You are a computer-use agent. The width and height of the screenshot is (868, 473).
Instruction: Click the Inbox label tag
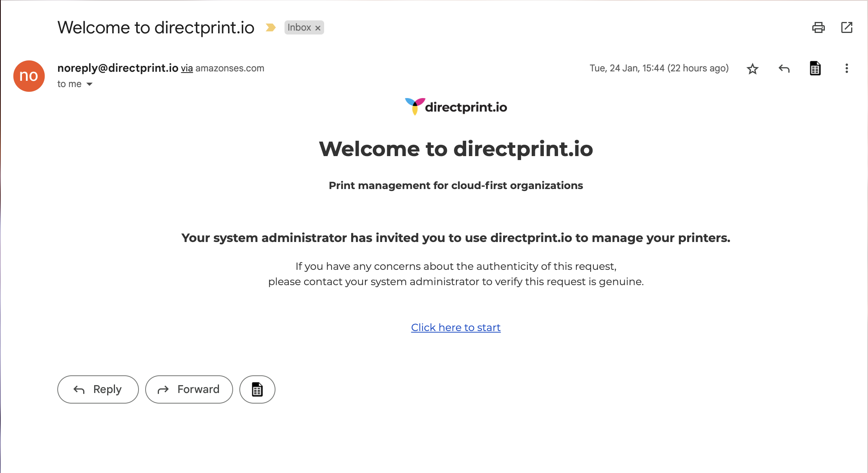pos(299,27)
